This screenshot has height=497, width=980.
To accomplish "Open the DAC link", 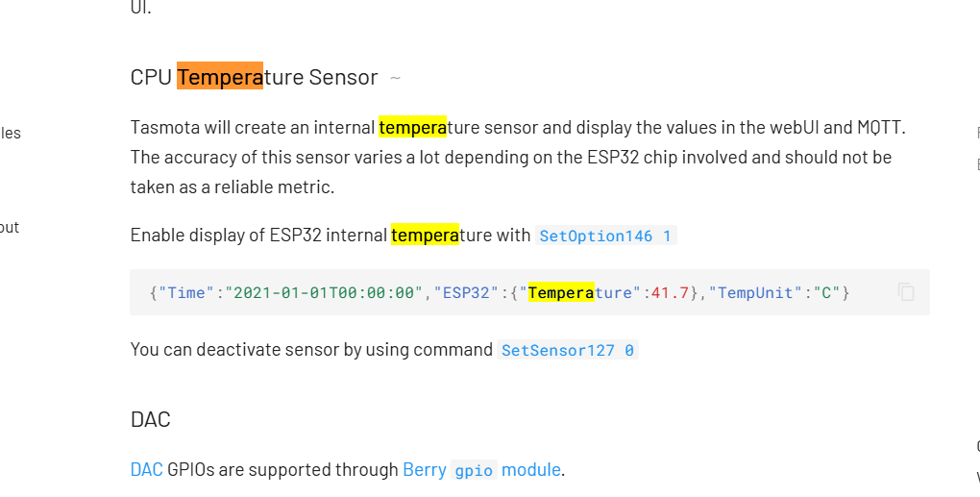I will tap(146, 469).
